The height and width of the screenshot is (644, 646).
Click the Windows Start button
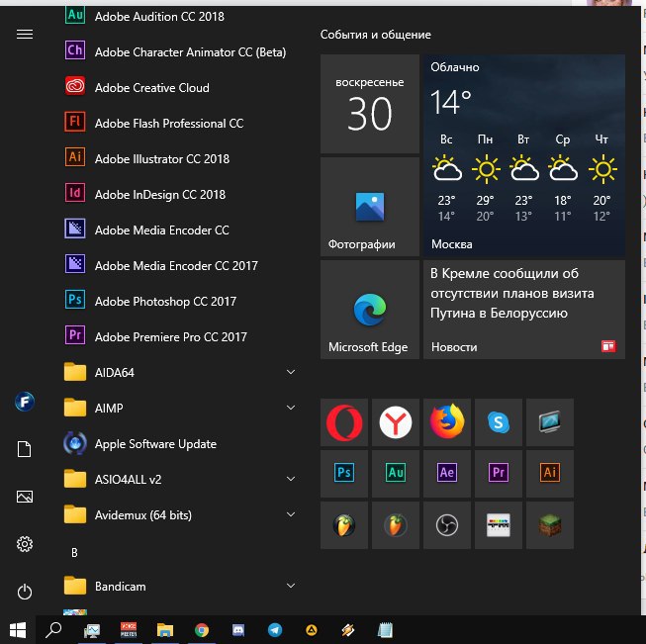coord(18,630)
